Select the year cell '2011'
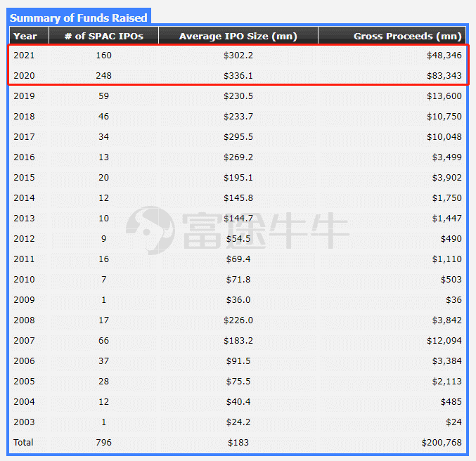 24,259
